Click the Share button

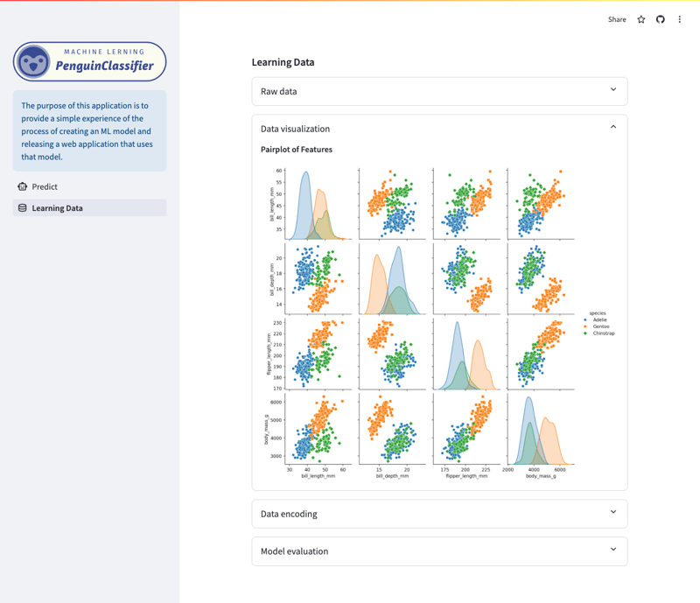(617, 19)
